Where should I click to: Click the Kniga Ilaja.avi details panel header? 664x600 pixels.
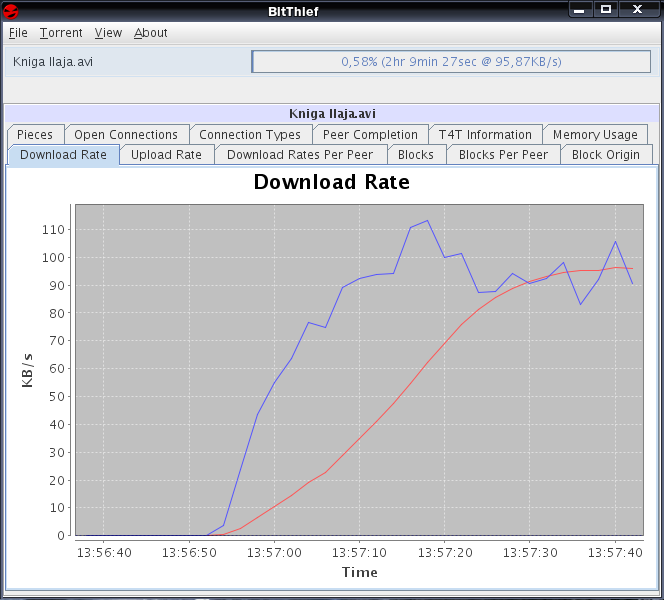(332, 113)
